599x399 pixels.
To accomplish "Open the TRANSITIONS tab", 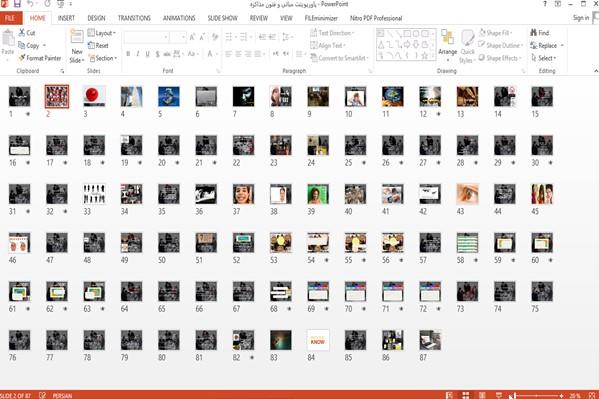I will click(134, 18).
